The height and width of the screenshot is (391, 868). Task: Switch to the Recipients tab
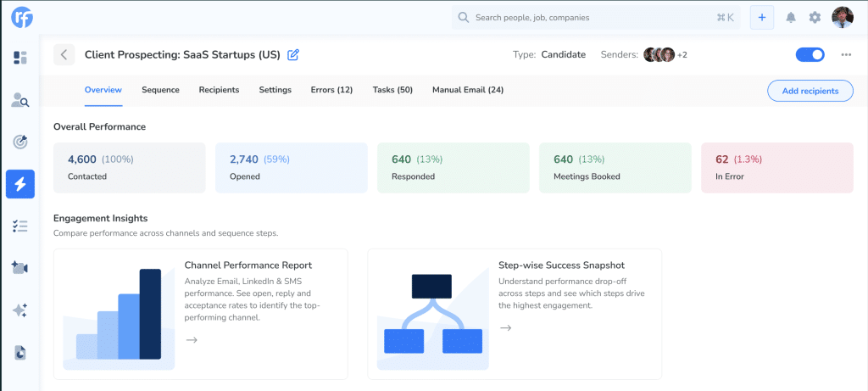pyautogui.click(x=220, y=90)
